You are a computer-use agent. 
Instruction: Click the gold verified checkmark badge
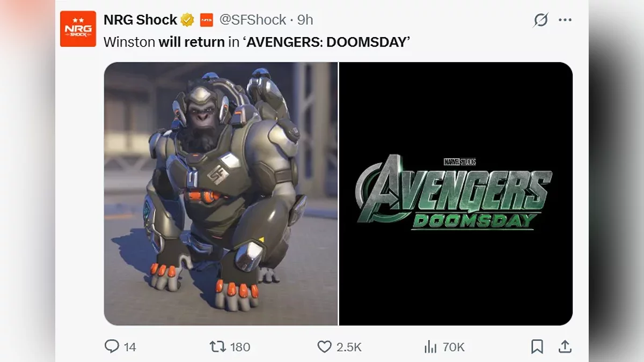[x=187, y=20]
